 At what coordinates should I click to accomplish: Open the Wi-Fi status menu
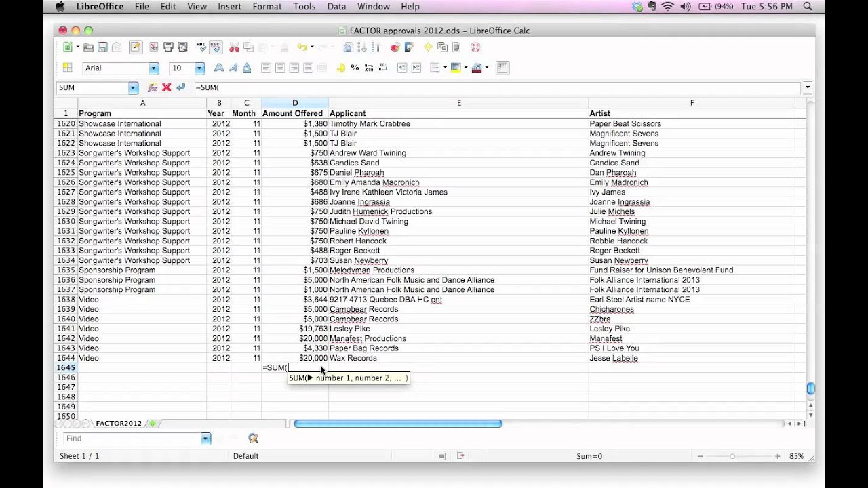[668, 6]
